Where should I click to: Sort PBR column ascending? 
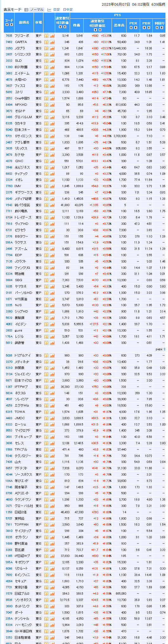[144, 28]
